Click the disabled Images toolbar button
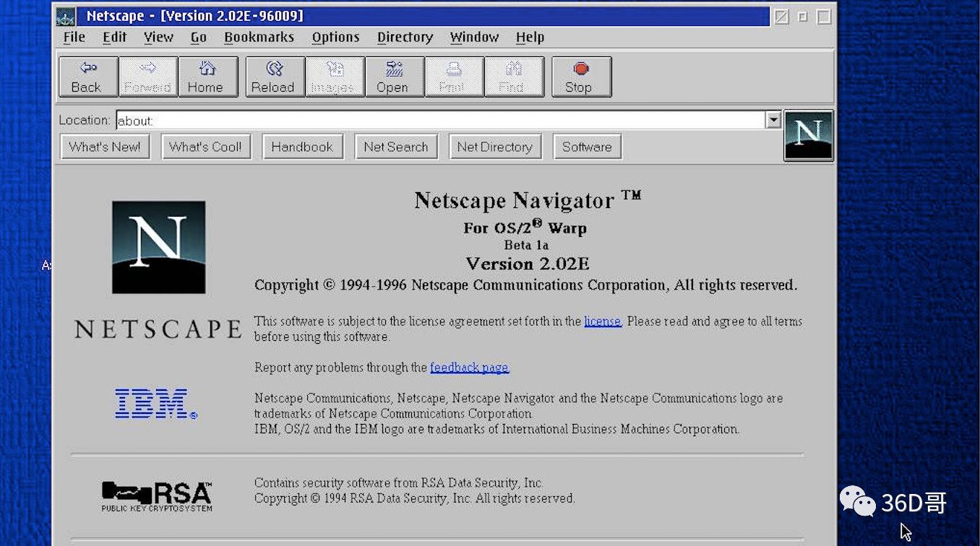The width and height of the screenshot is (980, 546). click(x=335, y=77)
